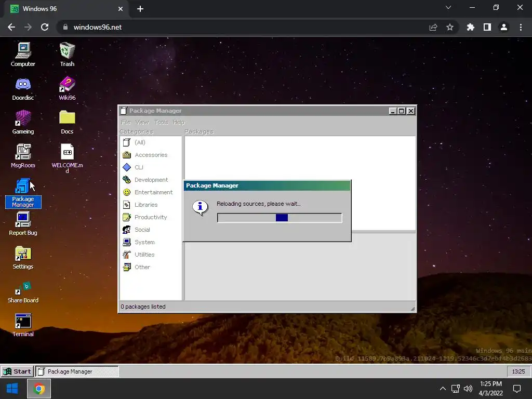Open the Report Bug desktop icon

tap(23, 223)
